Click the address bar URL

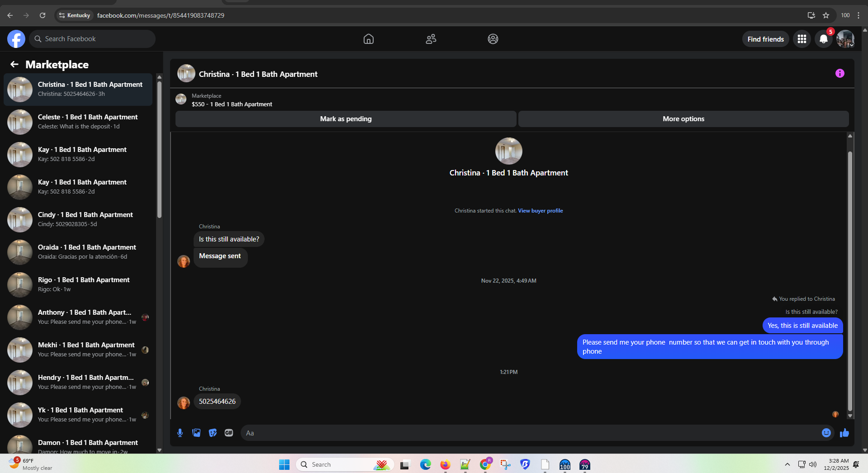tap(161, 15)
